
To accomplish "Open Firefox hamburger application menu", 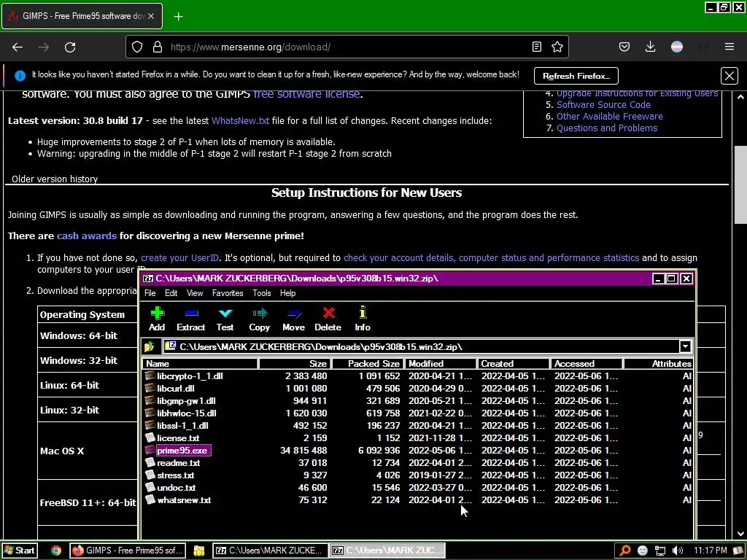I will pyautogui.click(x=729, y=47).
